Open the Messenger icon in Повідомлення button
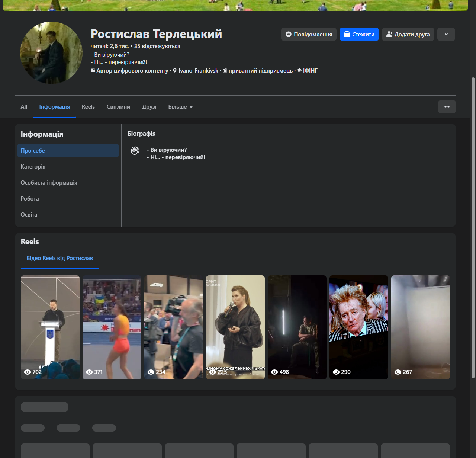The height and width of the screenshot is (458, 476). click(288, 34)
